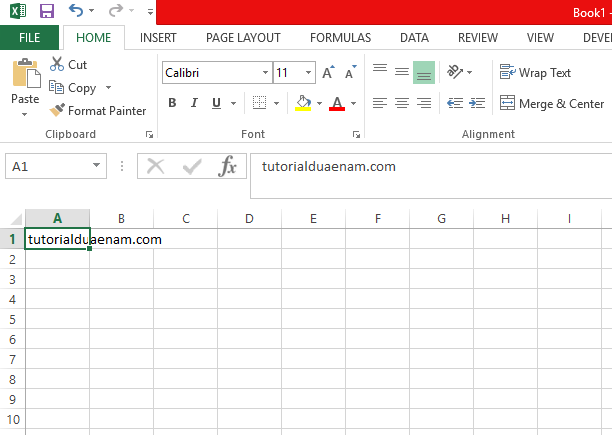
Task: Apply yellow fill color bucket
Action: 303,103
